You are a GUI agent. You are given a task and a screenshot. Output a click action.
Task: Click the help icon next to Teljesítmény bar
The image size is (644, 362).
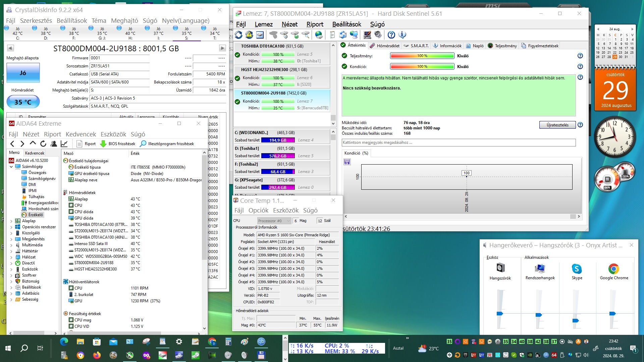point(580,56)
